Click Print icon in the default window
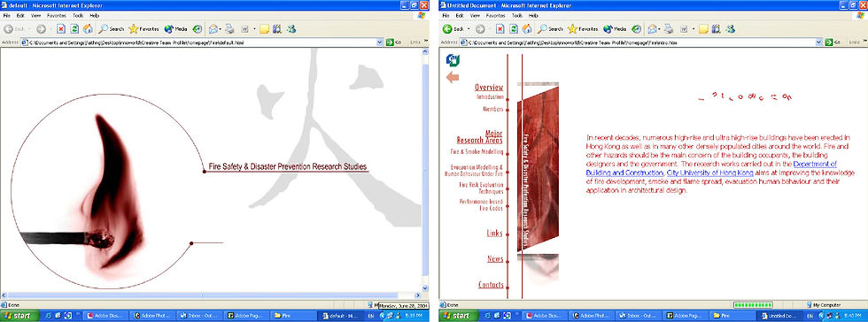The width and height of the screenshot is (868, 322). pos(229,29)
